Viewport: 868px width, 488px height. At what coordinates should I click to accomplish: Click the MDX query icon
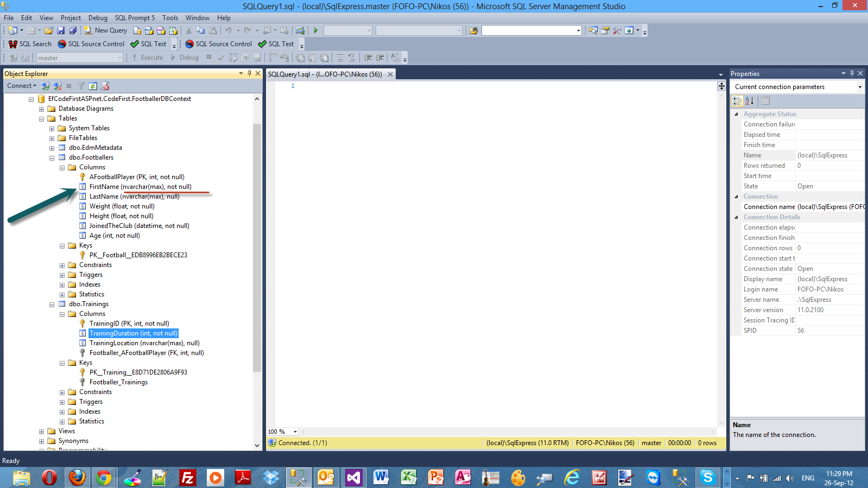coord(149,30)
